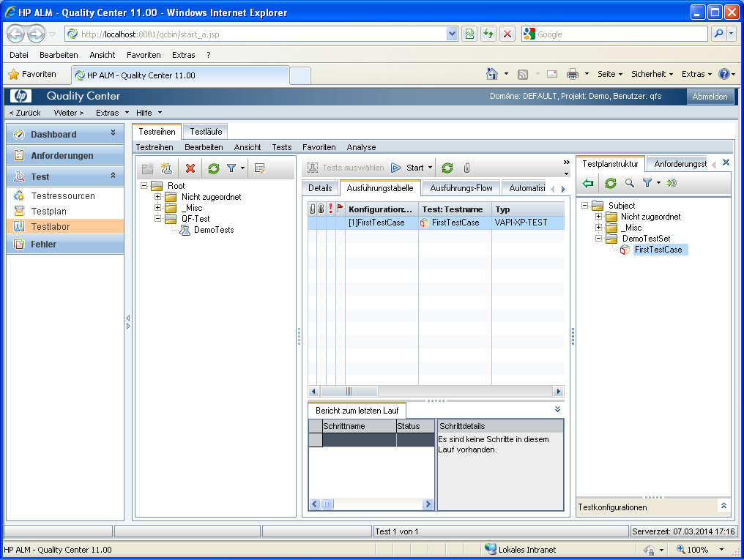Click the browser stop loading icon

tap(507, 34)
